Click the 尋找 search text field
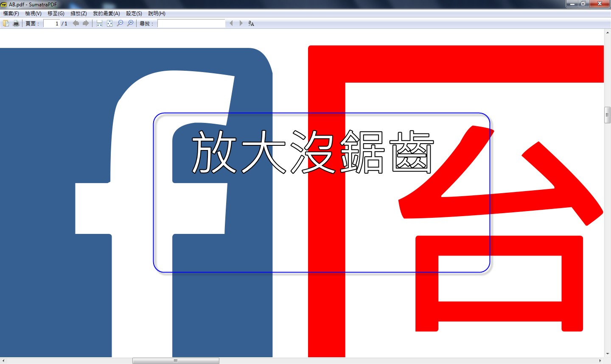Image resolution: width=611 pixels, height=364 pixels. point(191,23)
